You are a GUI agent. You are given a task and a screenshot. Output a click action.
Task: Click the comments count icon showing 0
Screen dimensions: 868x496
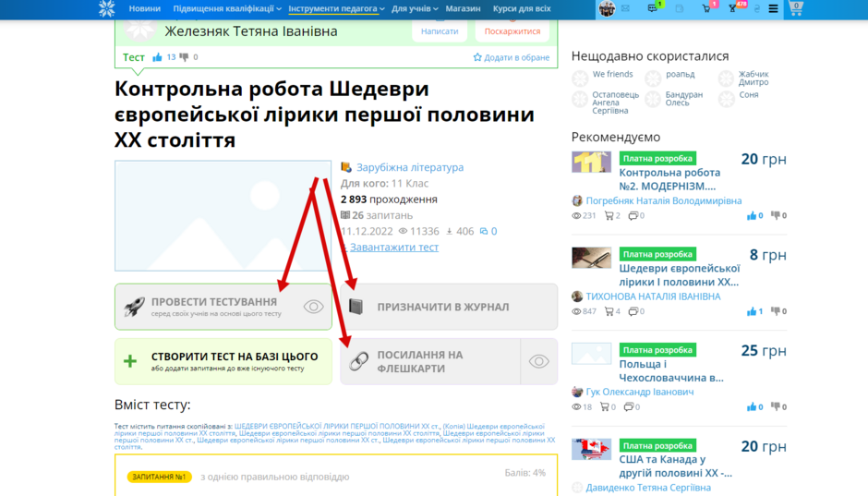coord(484,231)
